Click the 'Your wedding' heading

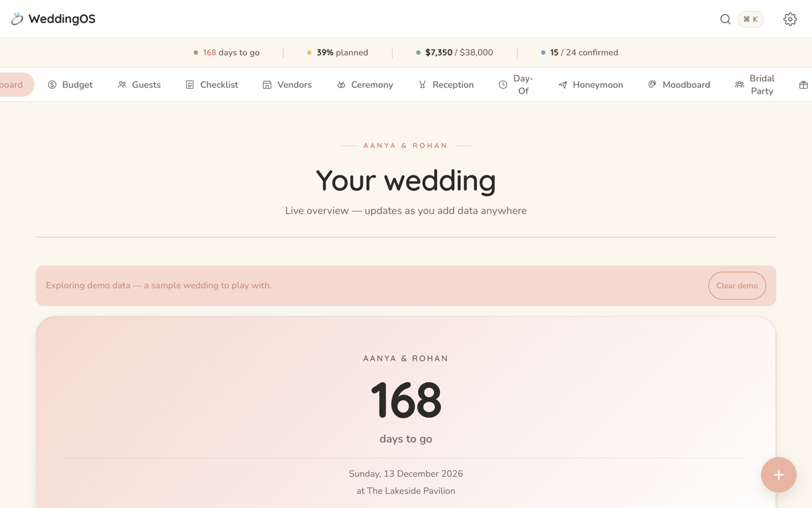coord(406,180)
